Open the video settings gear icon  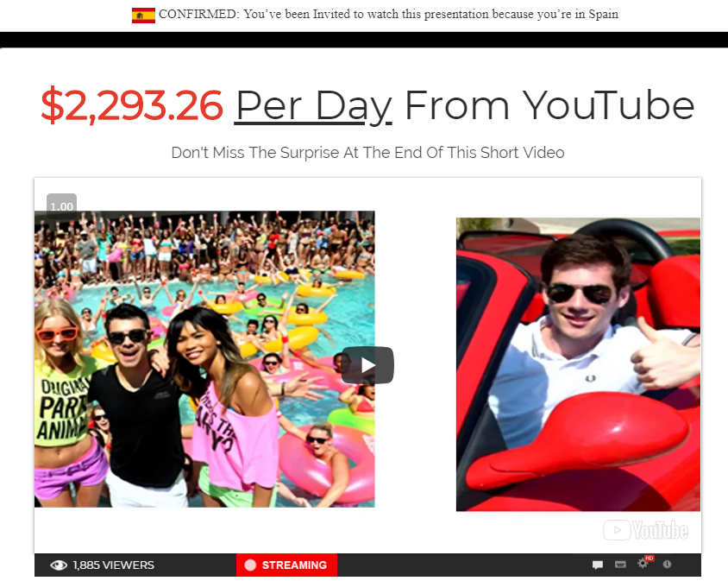[643, 564]
